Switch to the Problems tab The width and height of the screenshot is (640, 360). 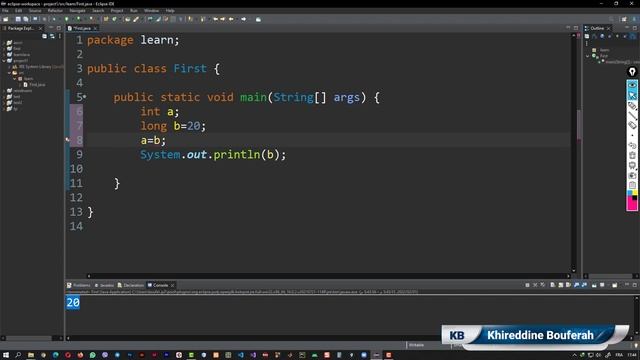tap(78, 285)
